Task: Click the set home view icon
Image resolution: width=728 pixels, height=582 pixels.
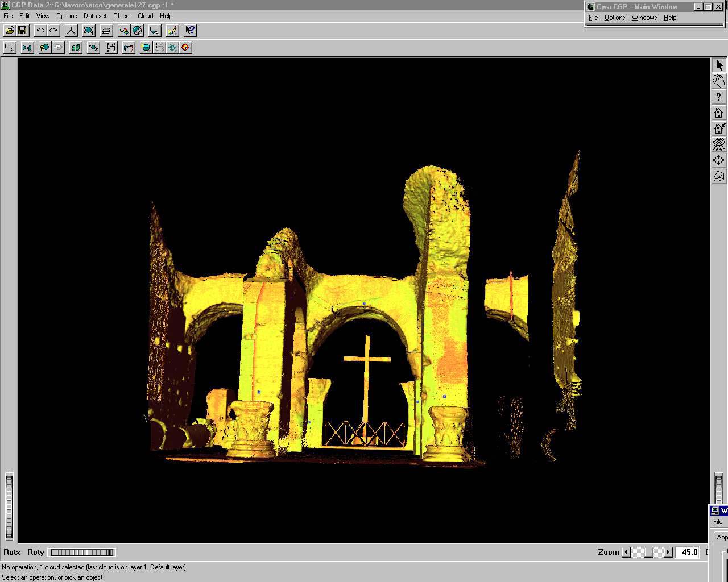Action: [x=719, y=128]
